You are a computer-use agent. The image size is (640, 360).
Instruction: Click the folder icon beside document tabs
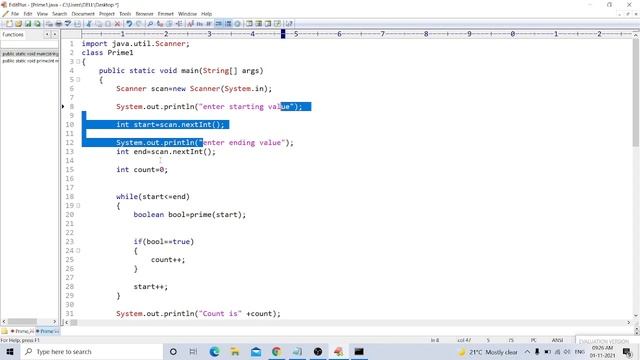pyautogui.click(x=4, y=331)
